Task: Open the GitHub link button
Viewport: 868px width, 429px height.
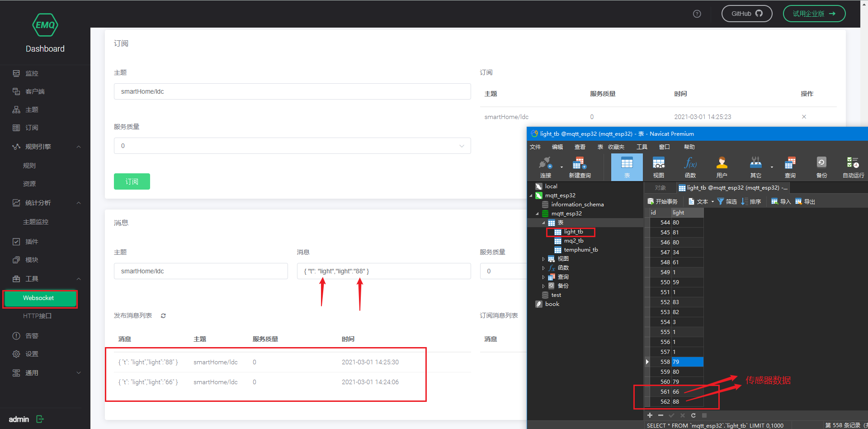Action: click(746, 14)
